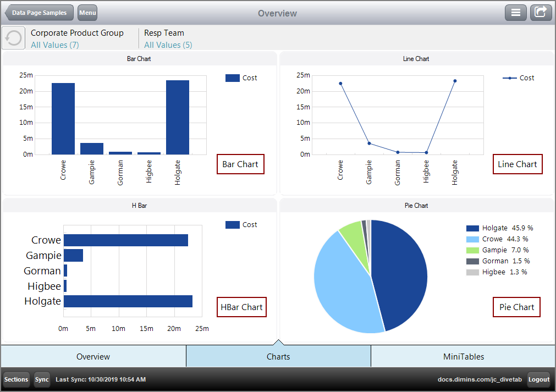Click the Logout button
Viewport: 556px width, 392px height.
539,379
